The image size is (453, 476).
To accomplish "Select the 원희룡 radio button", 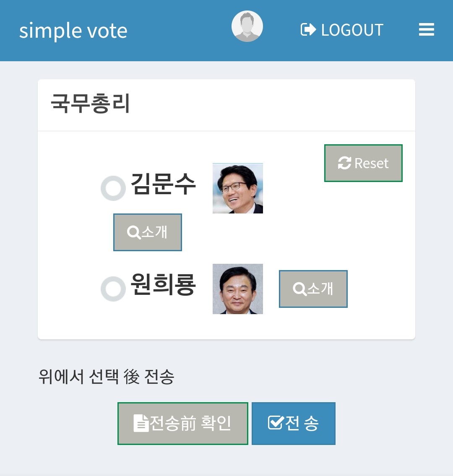I will (x=113, y=289).
